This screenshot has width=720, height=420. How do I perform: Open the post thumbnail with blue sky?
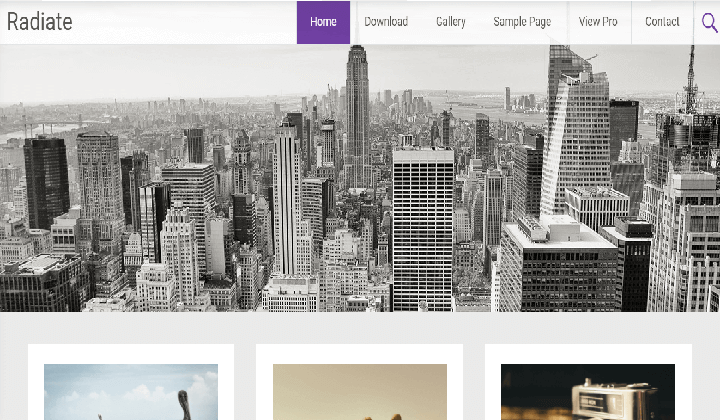pos(131,392)
